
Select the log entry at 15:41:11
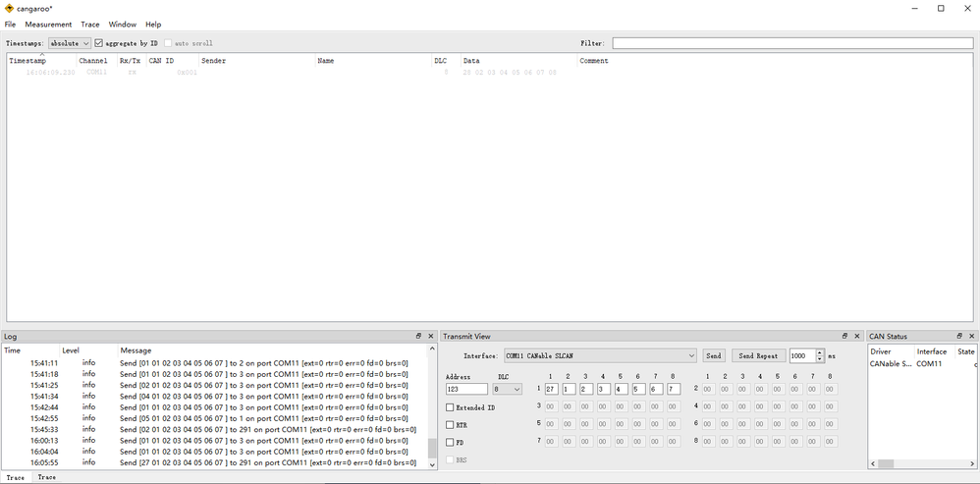click(214, 363)
